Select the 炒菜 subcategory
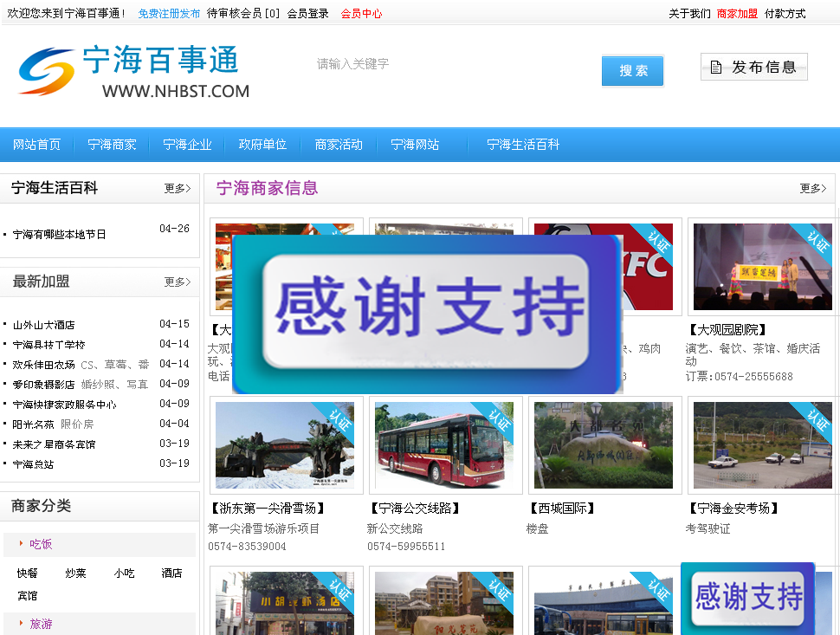The height and width of the screenshot is (635, 840). [x=75, y=573]
